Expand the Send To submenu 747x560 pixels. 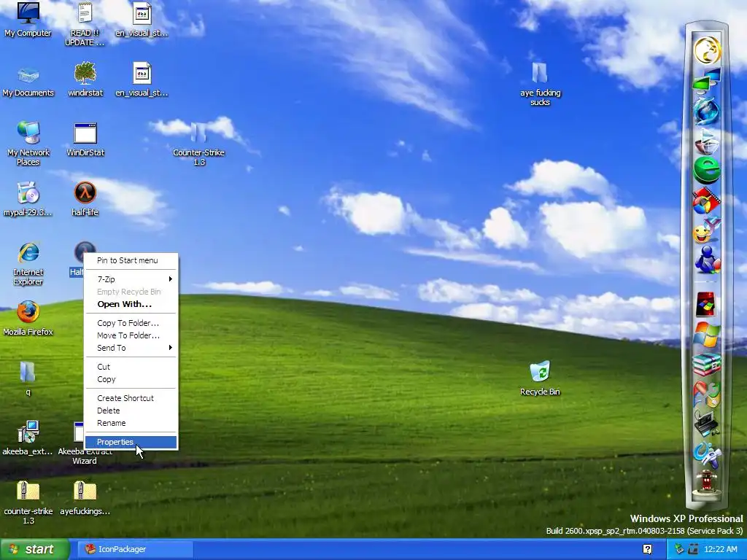click(x=131, y=348)
